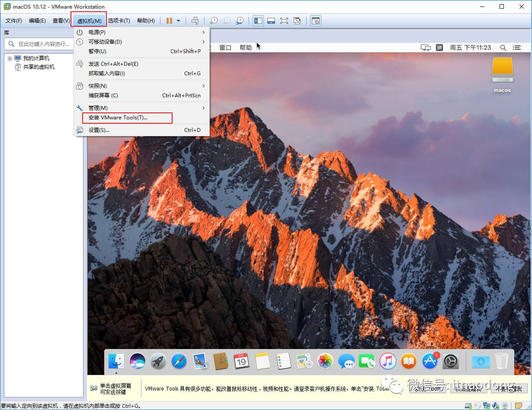Open App Store icon in Dock
This screenshot has height=410, width=532.
coord(430,361)
